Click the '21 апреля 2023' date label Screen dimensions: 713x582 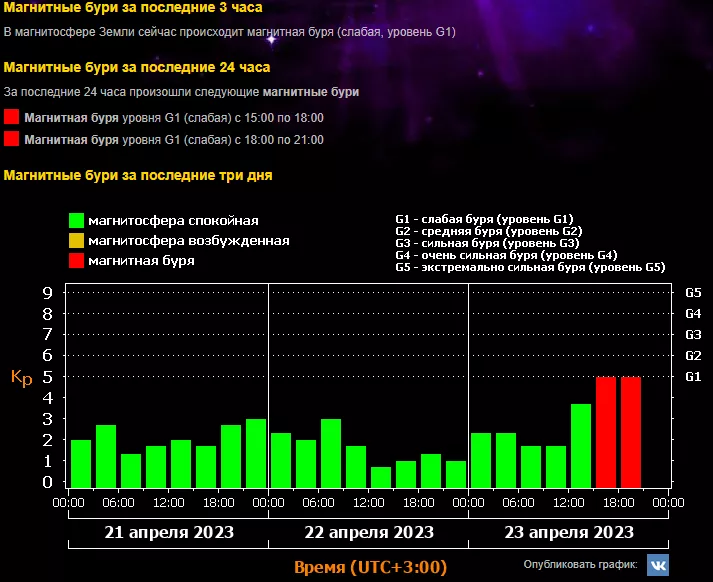[x=168, y=532]
